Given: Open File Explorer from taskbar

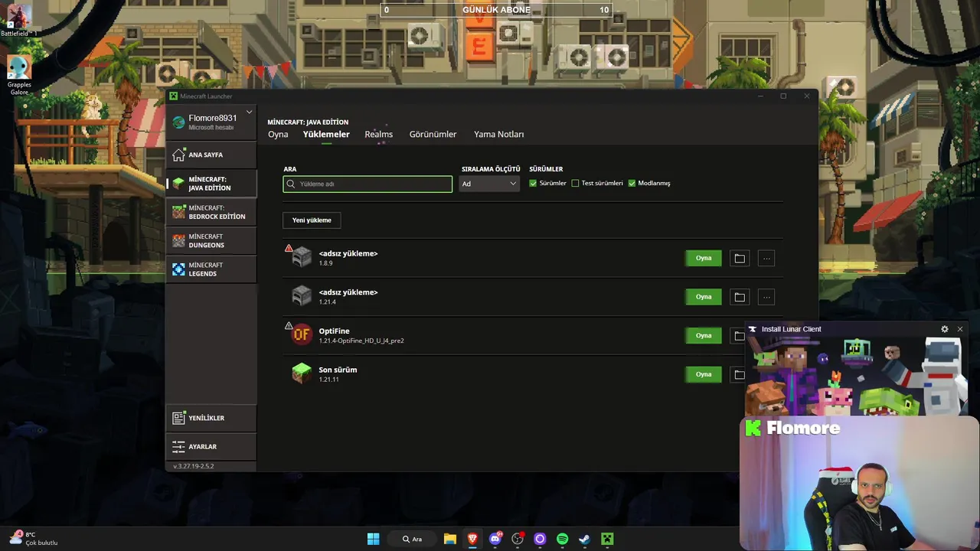Looking at the screenshot, I should pos(450,539).
